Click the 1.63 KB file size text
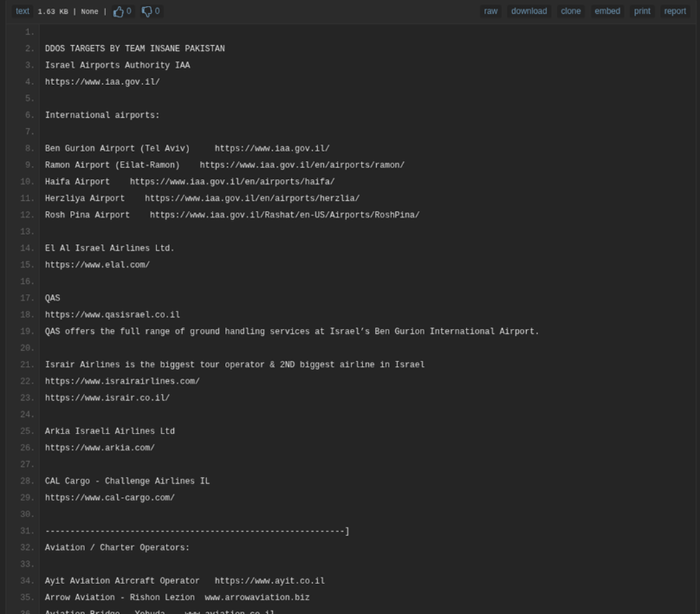700x614 pixels. coord(52,12)
